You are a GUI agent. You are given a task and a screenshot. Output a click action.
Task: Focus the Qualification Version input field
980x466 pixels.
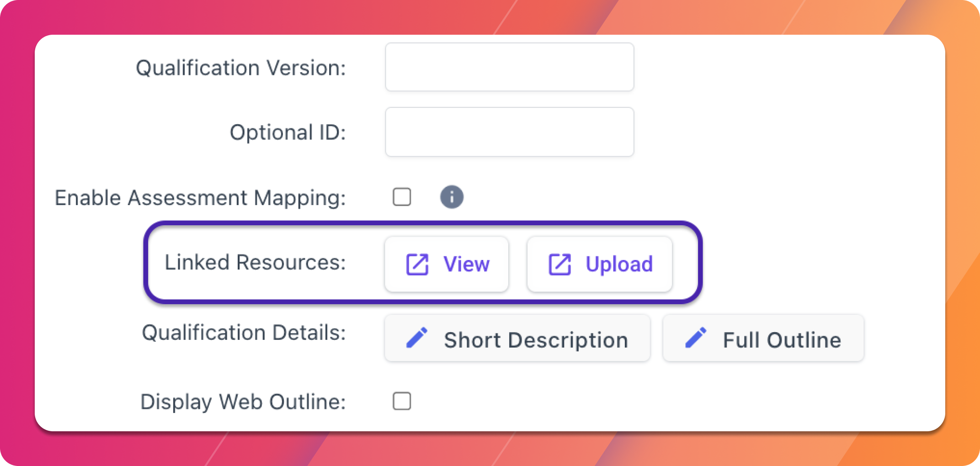click(x=510, y=67)
